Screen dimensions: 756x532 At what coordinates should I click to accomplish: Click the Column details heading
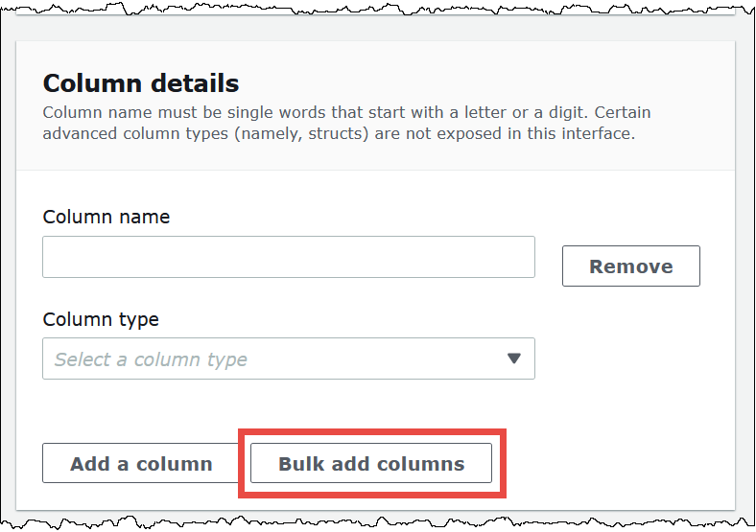tap(141, 83)
